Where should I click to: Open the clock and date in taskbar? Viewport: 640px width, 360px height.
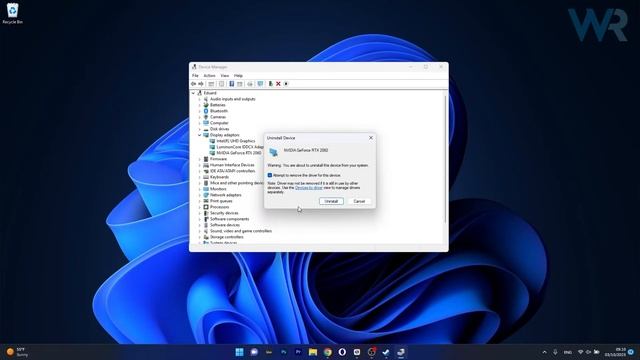tap(616, 352)
